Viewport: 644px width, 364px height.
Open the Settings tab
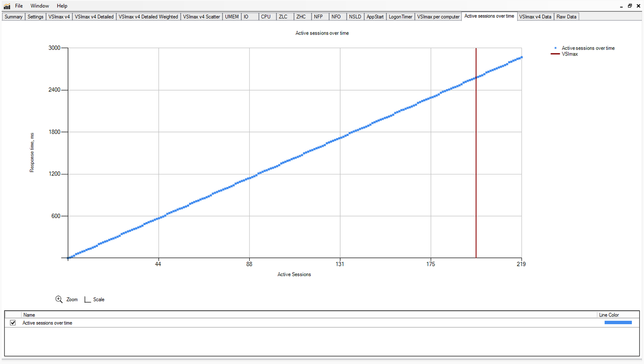35,17
